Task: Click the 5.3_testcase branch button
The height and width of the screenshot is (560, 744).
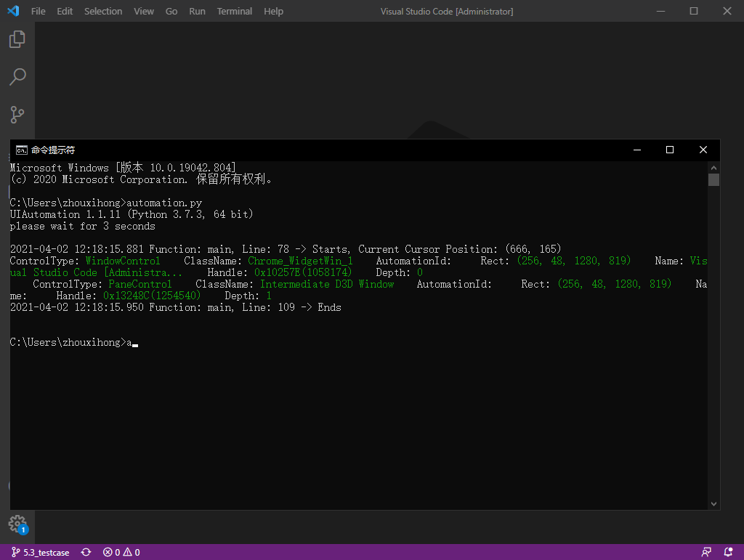Action: point(40,552)
